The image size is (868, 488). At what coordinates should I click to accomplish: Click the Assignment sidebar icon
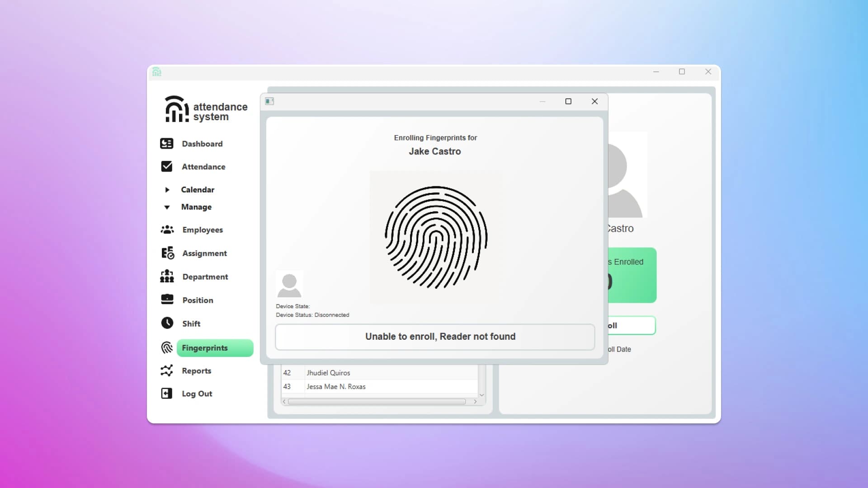(x=167, y=253)
